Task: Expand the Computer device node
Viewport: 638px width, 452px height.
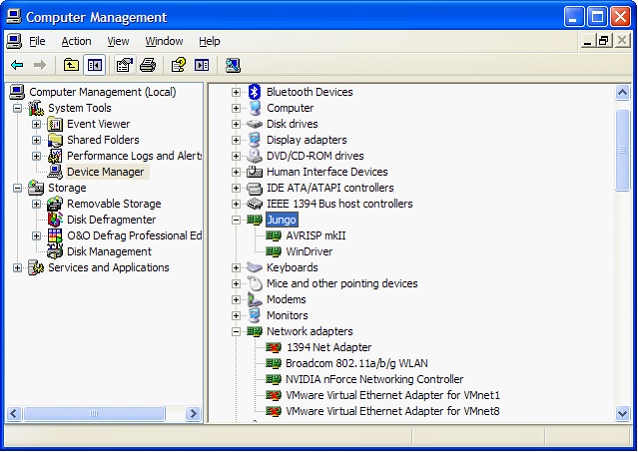Action: pos(236,108)
